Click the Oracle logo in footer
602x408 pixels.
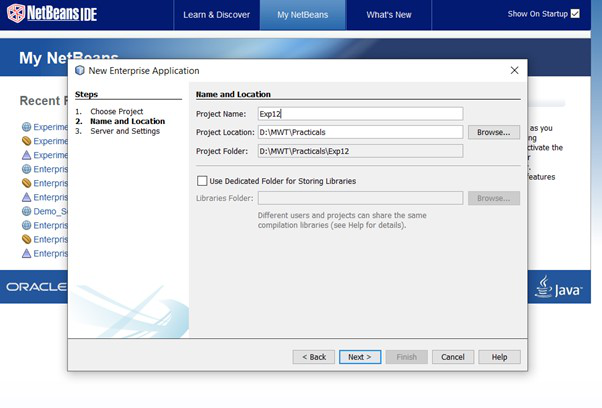36,287
